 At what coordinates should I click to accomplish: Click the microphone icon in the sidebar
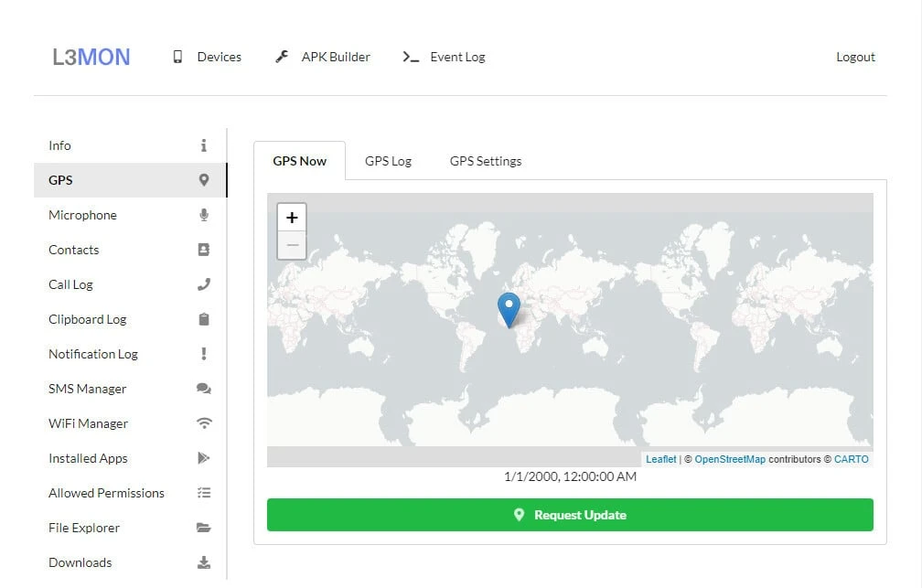coord(203,215)
